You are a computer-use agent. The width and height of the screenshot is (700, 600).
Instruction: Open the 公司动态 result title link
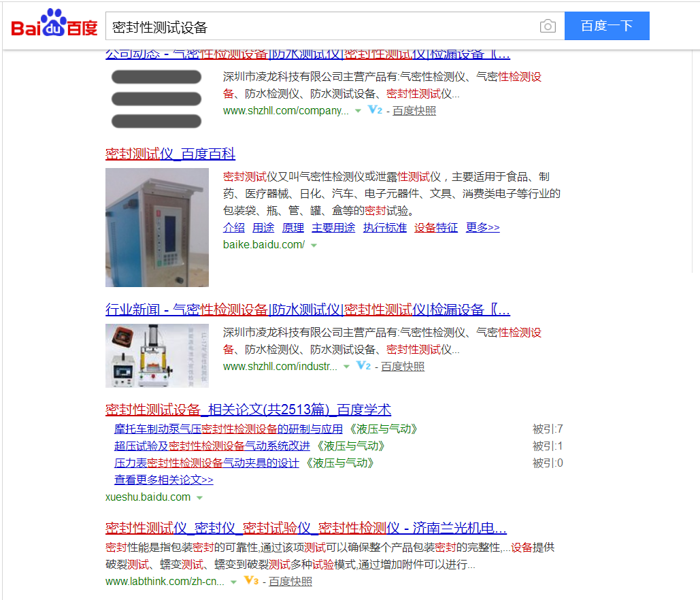307,54
